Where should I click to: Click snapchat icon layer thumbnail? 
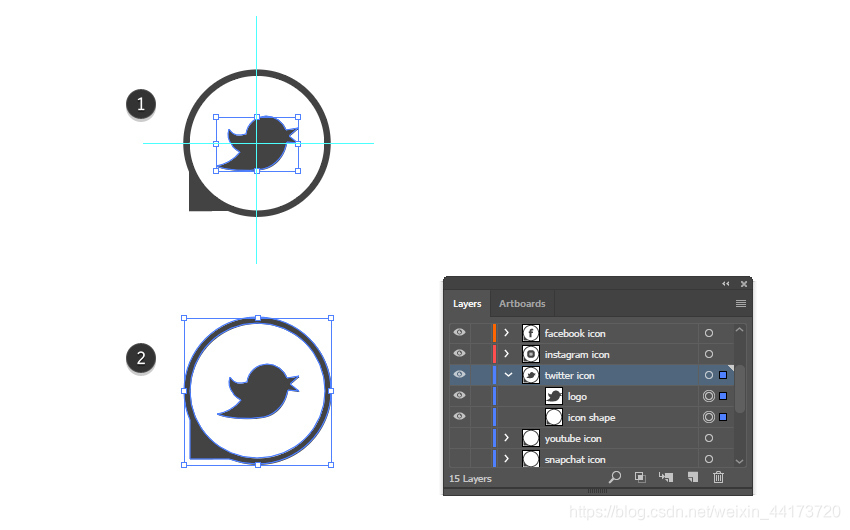pyautogui.click(x=531, y=459)
